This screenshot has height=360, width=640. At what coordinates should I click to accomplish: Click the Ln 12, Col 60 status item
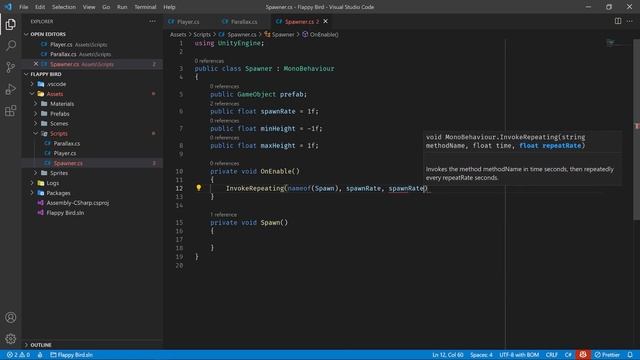(x=448, y=355)
